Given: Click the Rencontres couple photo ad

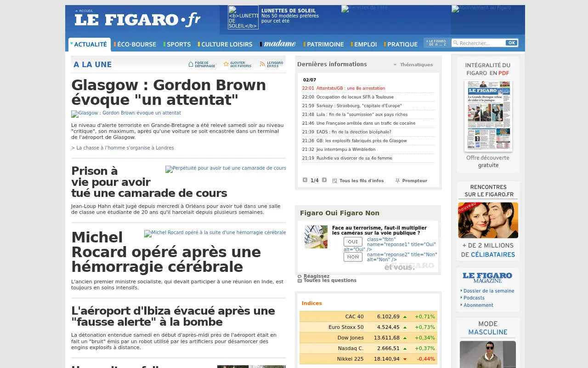Looking at the screenshot, I should 488,220.
